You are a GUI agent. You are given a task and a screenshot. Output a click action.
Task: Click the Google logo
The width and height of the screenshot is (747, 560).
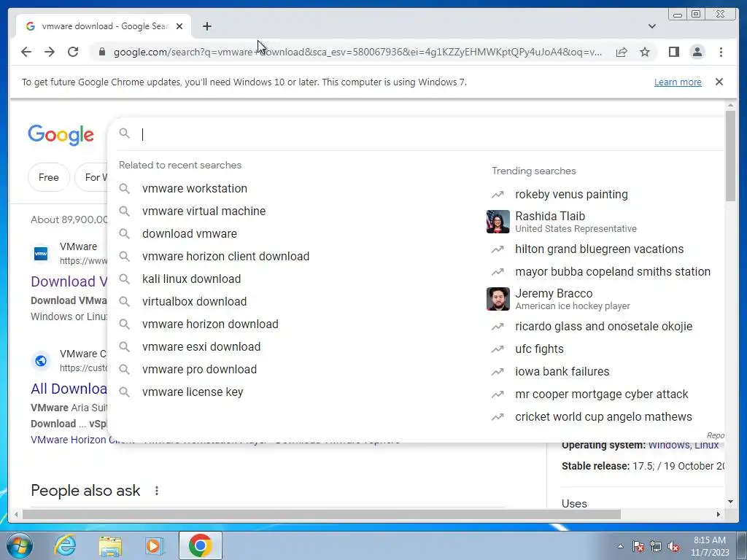coord(61,135)
